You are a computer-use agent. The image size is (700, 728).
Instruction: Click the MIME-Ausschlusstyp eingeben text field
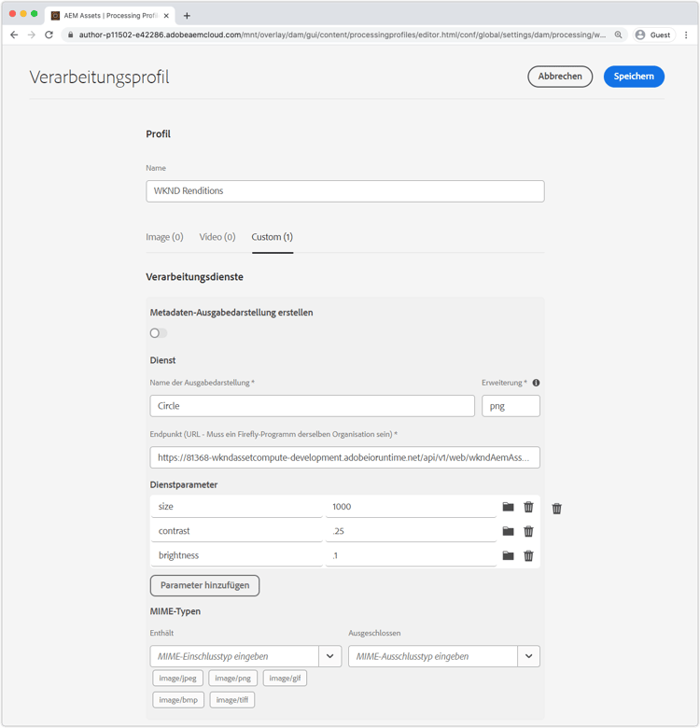[433, 656]
